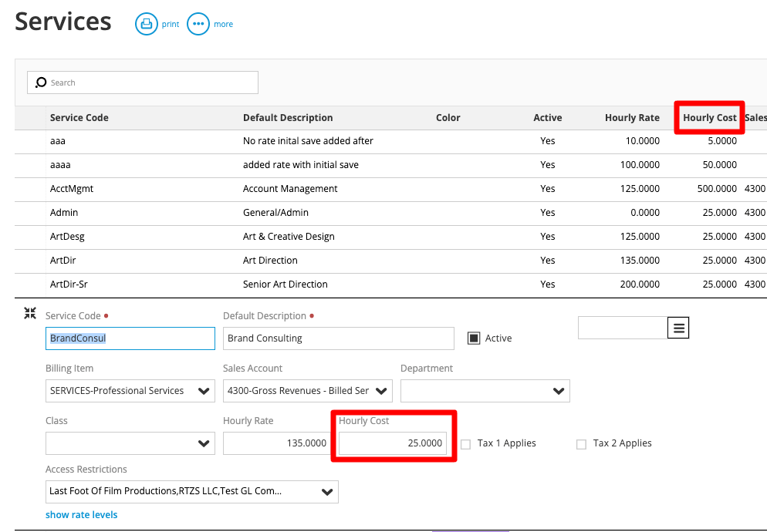Click the Hourly Cost field 25.0000
Image resolution: width=767 pixels, height=532 pixels.
393,443
